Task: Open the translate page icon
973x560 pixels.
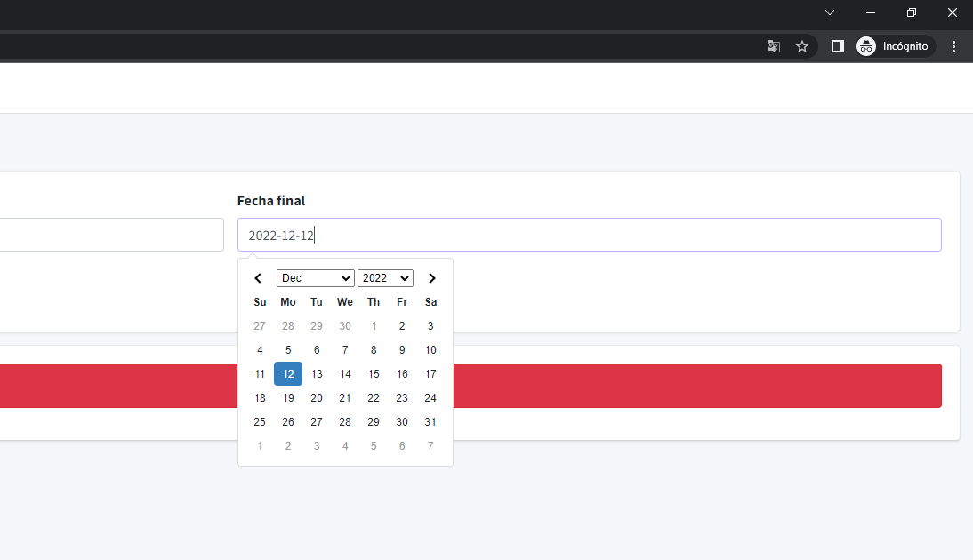Action: [774, 46]
